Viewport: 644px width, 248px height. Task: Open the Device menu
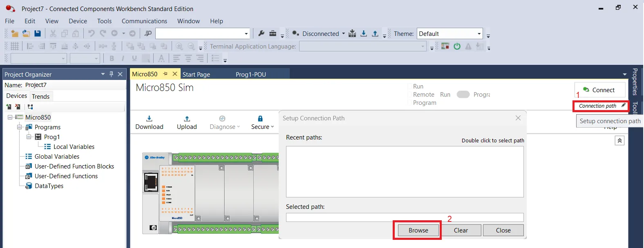(78, 21)
